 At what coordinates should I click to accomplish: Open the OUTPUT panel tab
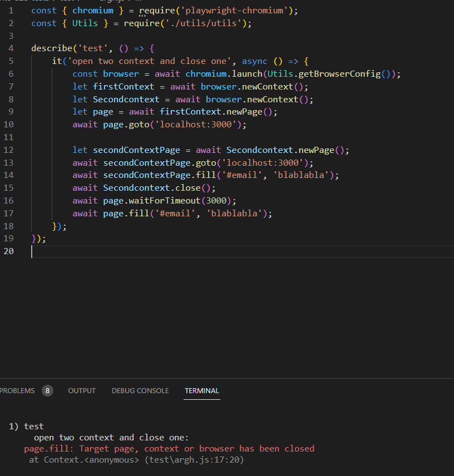81,390
